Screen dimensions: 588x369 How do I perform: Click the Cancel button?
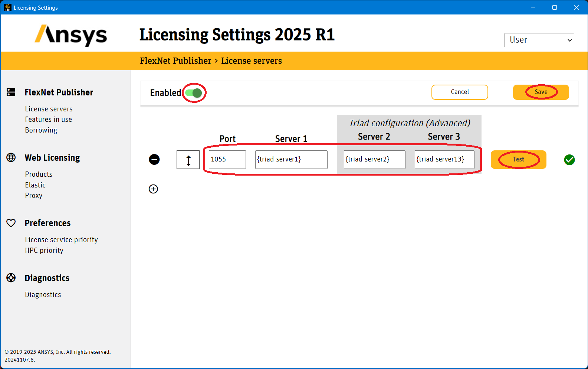pos(460,92)
